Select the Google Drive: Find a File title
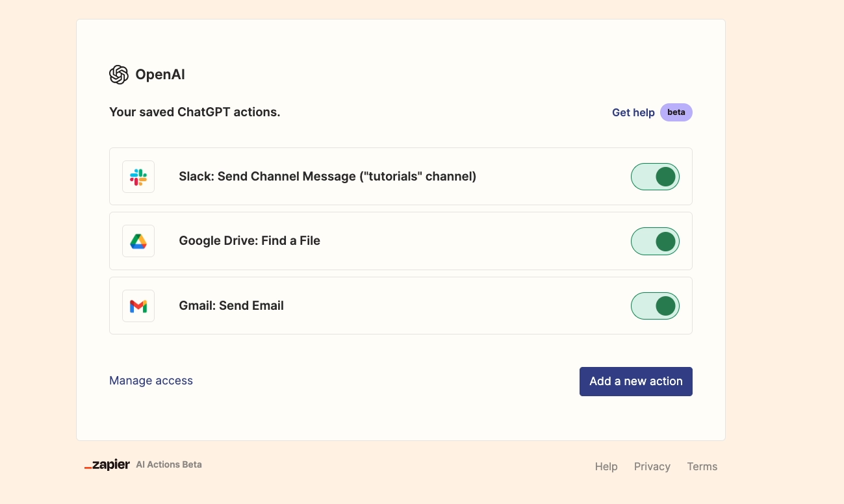This screenshot has width=844, height=504. click(249, 240)
